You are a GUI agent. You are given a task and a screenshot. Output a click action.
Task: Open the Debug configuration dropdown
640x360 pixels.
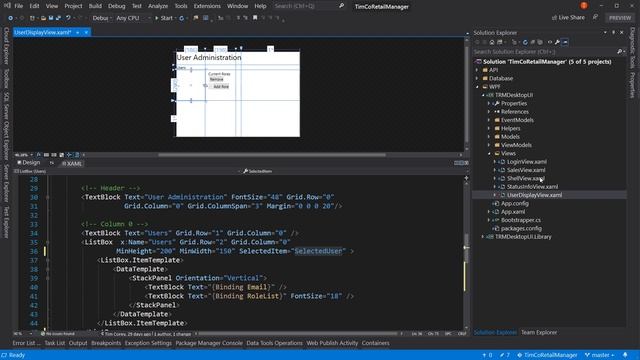click(101, 18)
